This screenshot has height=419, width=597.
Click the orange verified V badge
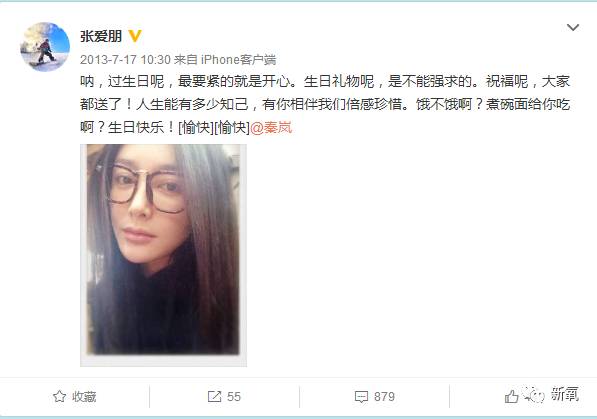click(135, 36)
